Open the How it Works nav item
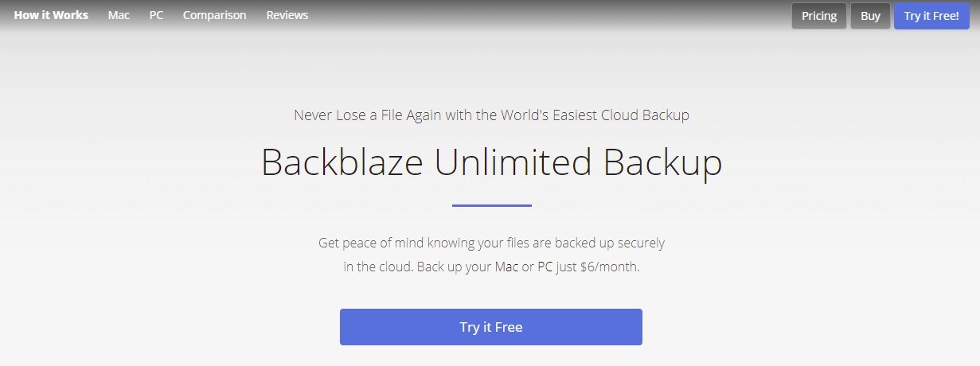This screenshot has height=366, width=980. 51,15
